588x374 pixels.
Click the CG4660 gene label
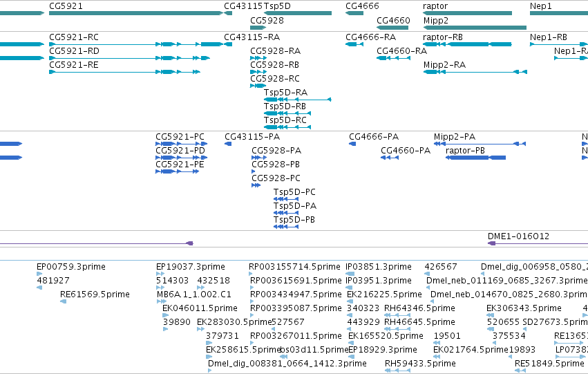(393, 20)
